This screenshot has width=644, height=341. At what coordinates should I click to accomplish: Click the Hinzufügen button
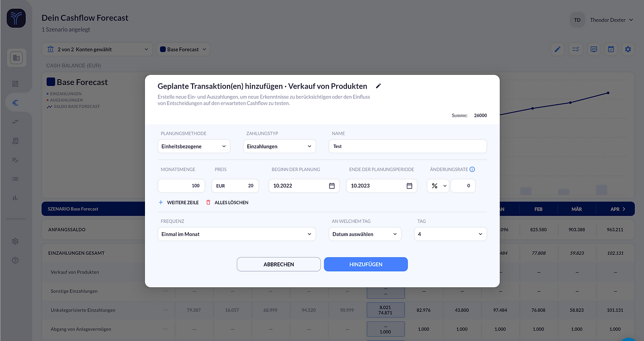[365, 264]
